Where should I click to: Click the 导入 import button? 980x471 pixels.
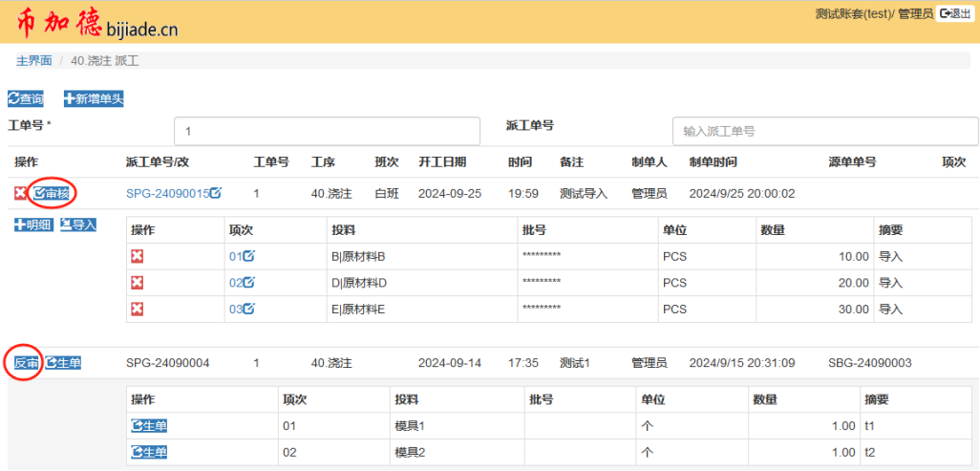(x=78, y=225)
